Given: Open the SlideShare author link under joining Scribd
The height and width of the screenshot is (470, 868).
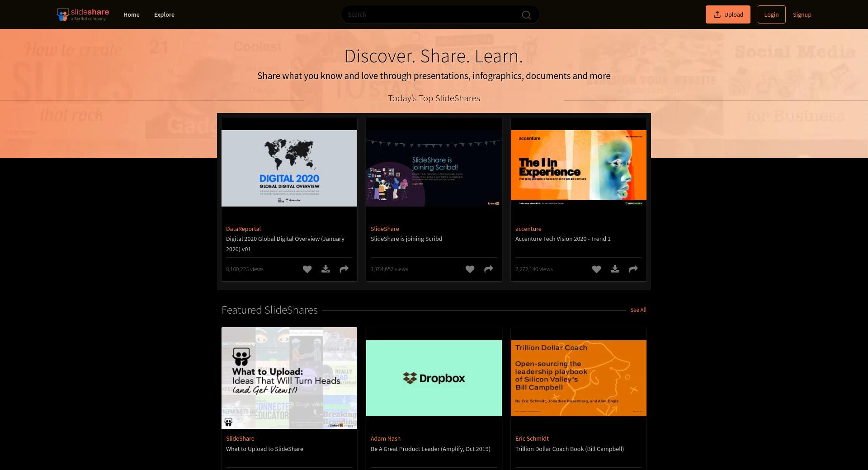Looking at the screenshot, I should tap(385, 229).
